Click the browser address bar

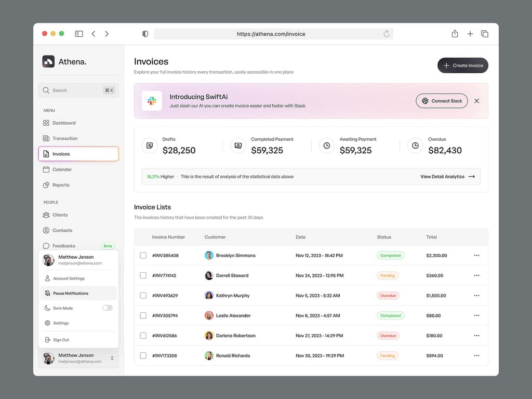[x=273, y=34]
